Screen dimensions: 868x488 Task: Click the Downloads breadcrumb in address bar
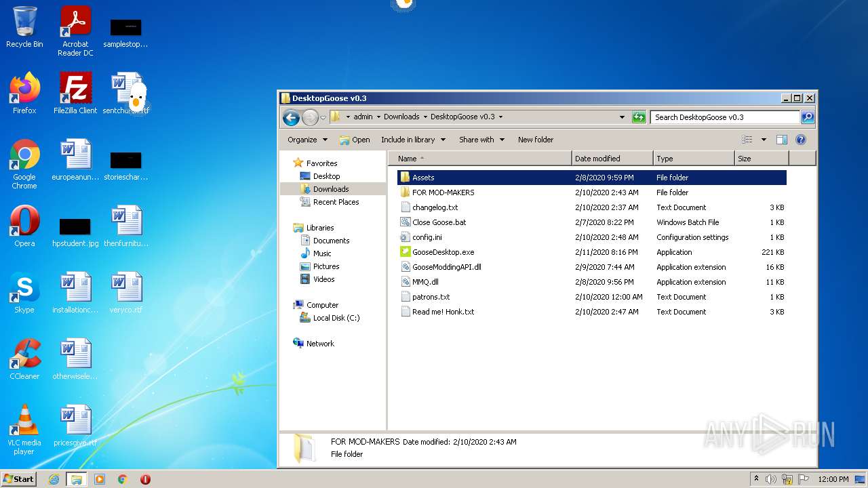click(401, 117)
